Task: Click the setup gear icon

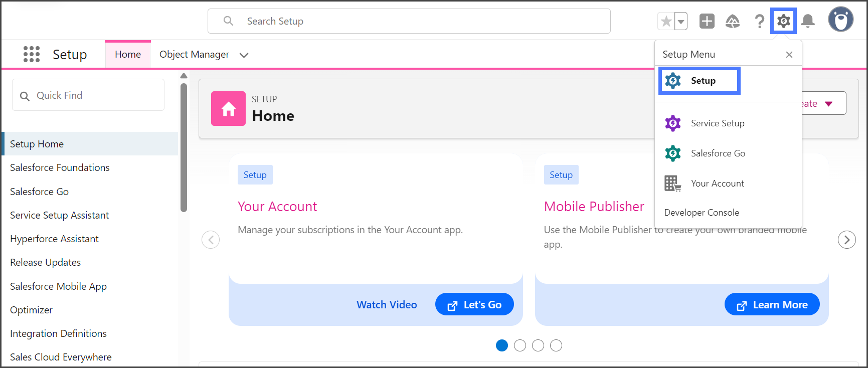Action: 783,21
